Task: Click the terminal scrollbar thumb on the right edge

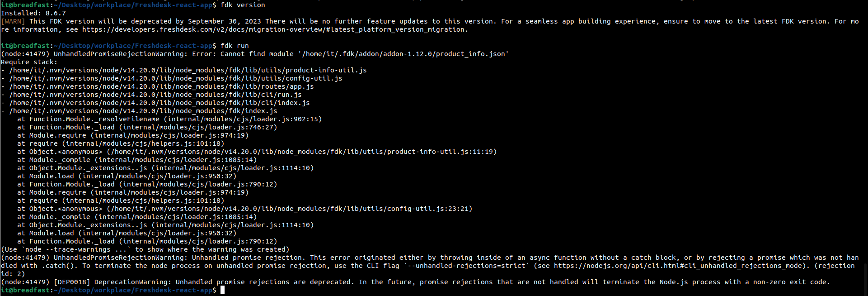Action: [865, 280]
